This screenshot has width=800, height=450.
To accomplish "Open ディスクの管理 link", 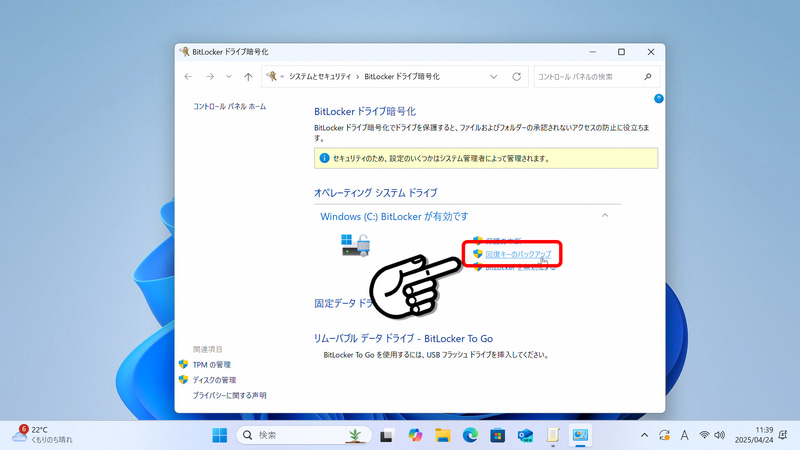I will [214, 380].
